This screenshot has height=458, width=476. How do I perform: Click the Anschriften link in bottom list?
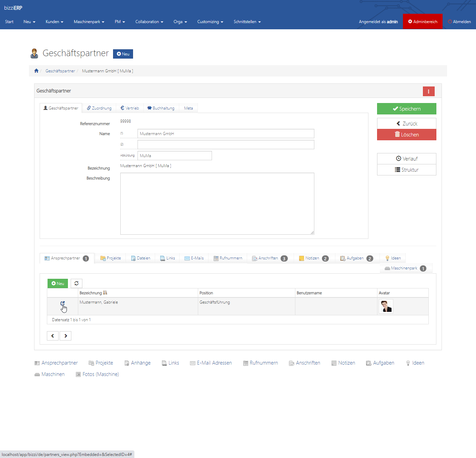pyautogui.click(x=305, y=363)
